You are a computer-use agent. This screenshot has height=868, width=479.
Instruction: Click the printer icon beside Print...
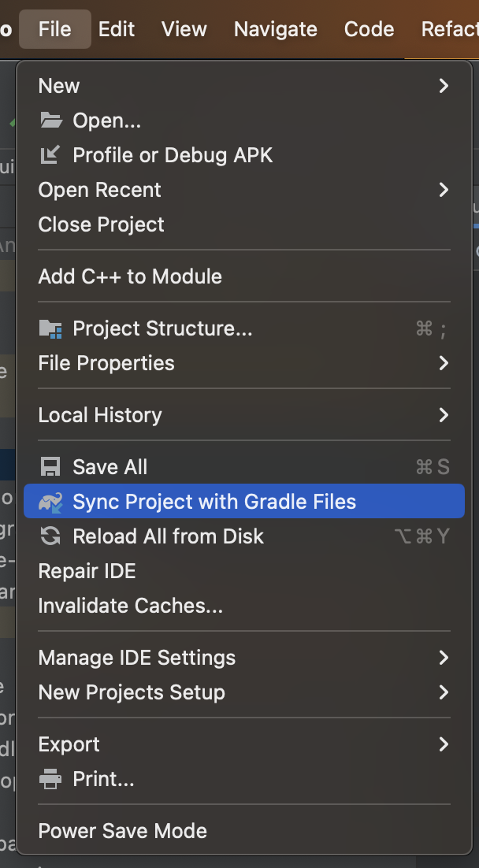tap(50, 779)
